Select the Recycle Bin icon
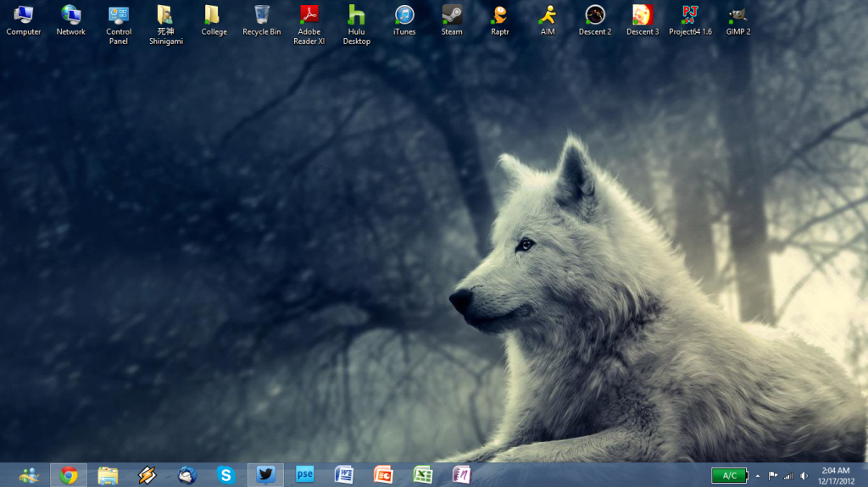This screenshot has width=868, height=487. 261,20
